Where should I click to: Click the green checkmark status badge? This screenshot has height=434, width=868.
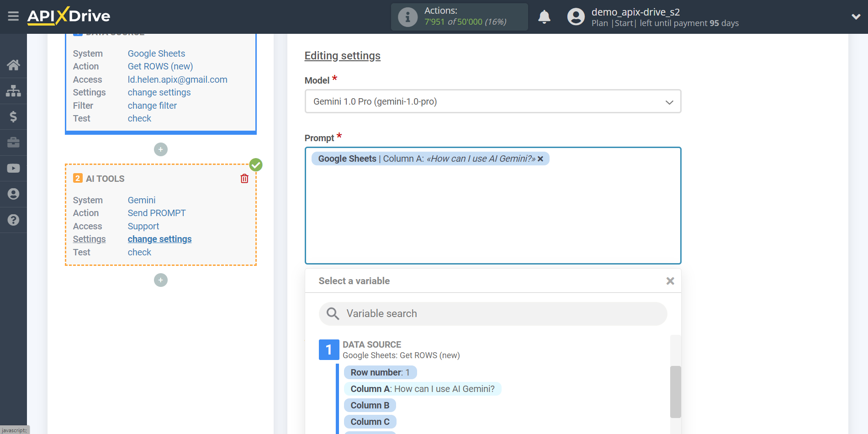[256, 164]
